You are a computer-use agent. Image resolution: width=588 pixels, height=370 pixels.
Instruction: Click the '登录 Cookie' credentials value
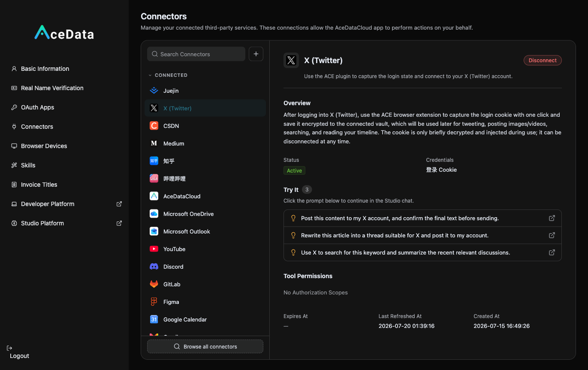point(441,170)
